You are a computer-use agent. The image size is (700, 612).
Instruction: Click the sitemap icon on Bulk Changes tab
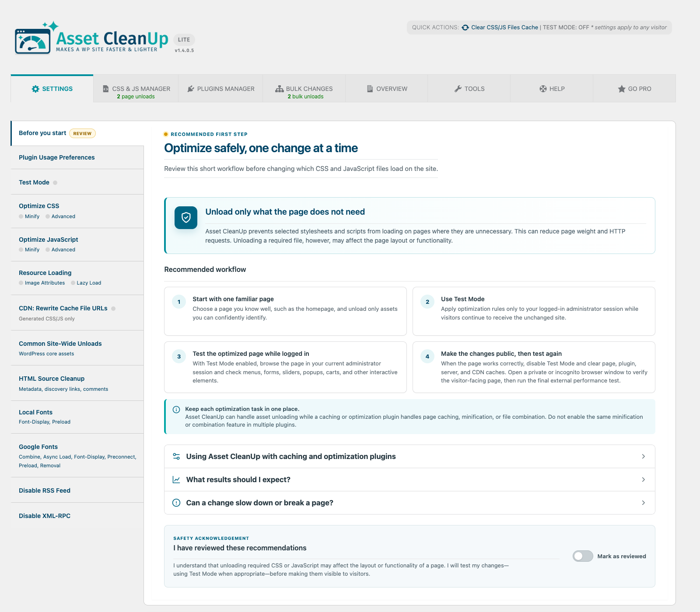(x=279, y=89)
